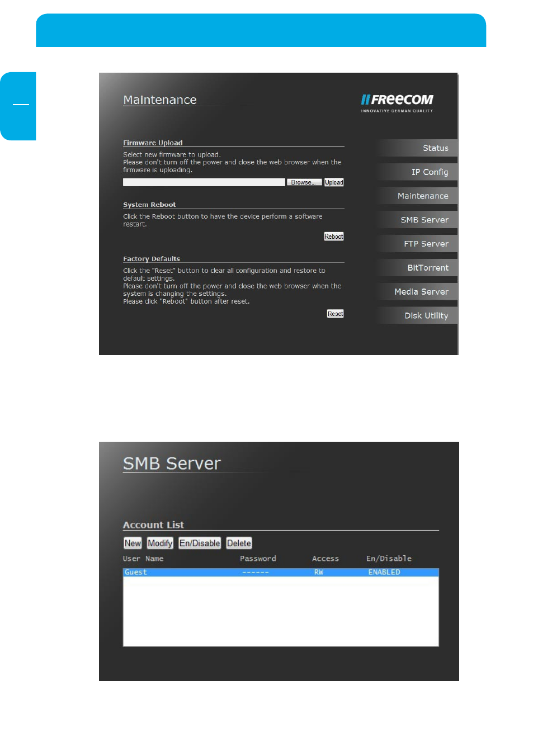The image size is (533, 756).
Task: Select Maintenance in the side menu
Action: click(418, 196)
